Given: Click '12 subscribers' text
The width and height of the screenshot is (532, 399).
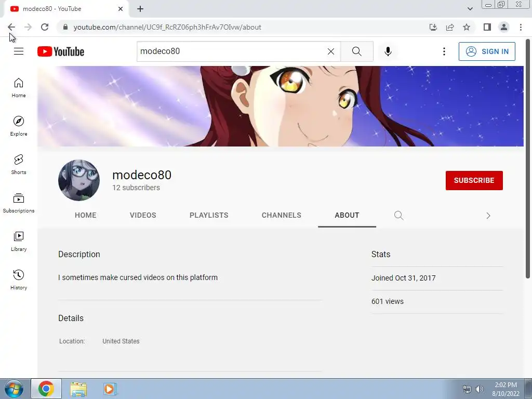Looking at the screenshot, I should click(136, 188).
